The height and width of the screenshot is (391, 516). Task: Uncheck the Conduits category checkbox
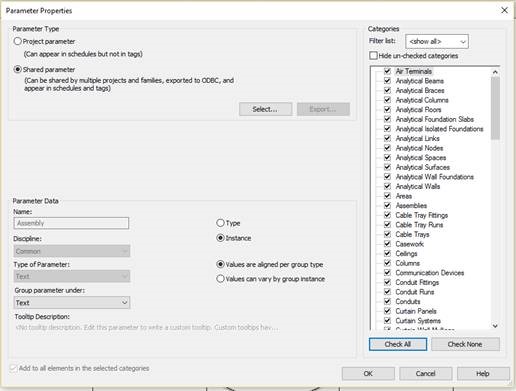tap(387, 301)
